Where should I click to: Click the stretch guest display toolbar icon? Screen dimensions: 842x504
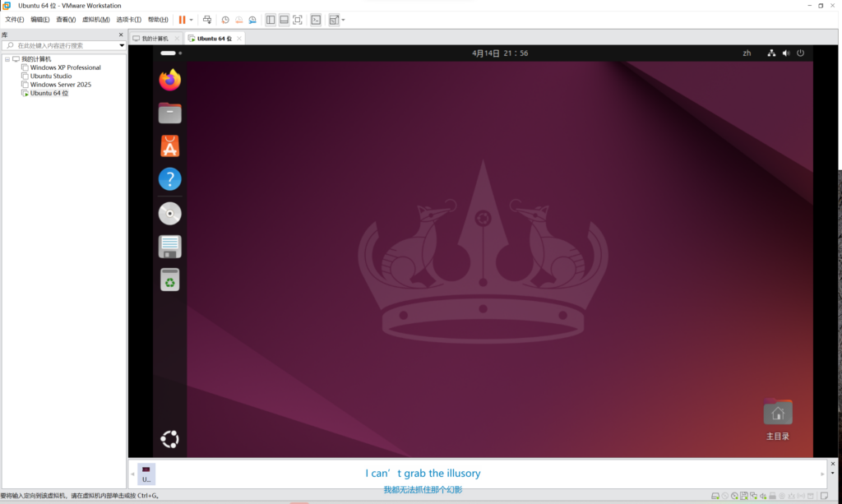coord(334,20)
